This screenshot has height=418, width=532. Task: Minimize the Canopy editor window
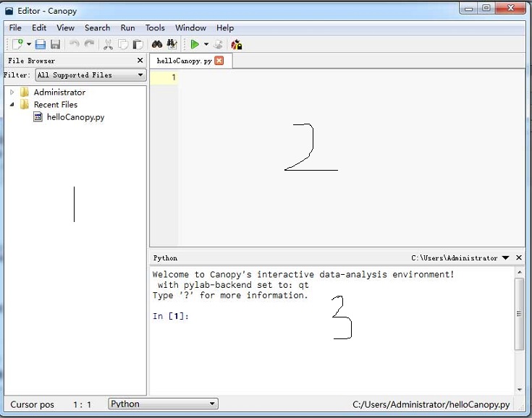469,8
